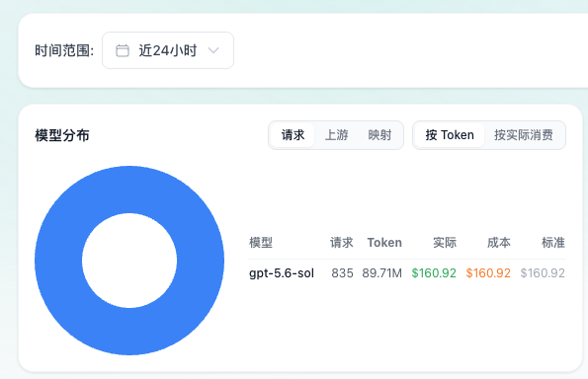Select the gpt-5.6-sol model row name
Screen dimensions: 588x379
282,273
